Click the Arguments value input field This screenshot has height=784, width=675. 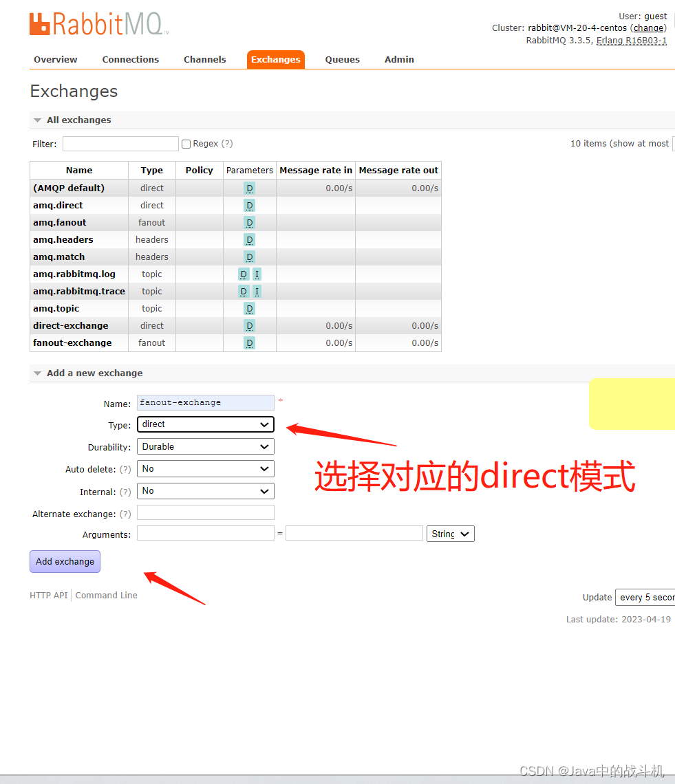[x=354, y=533]
